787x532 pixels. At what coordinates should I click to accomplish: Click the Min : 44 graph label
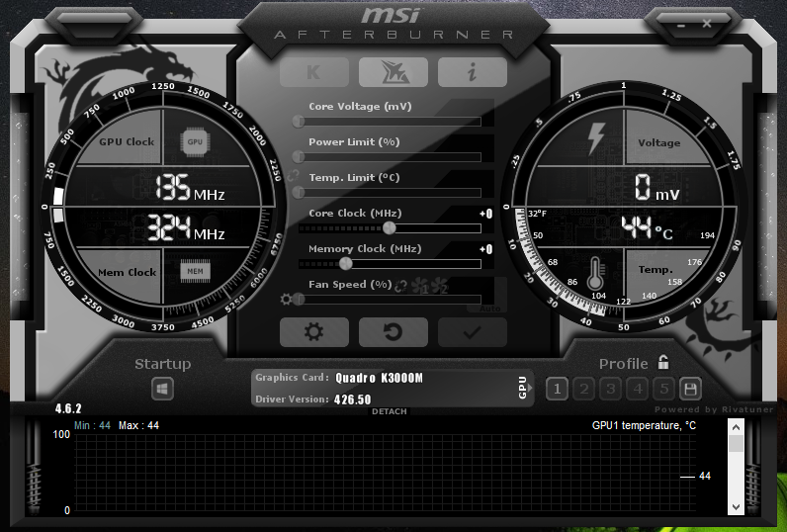(92, 425)
